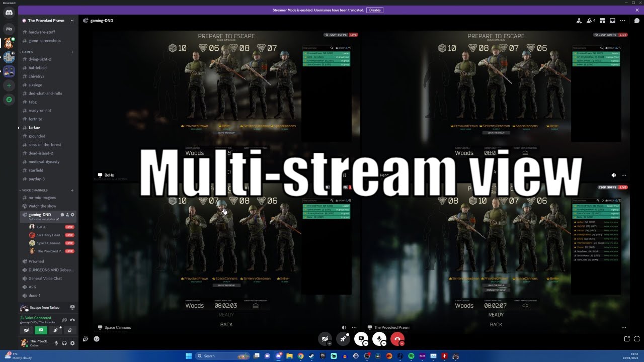Screen dimensions: 644x362
Task: Watch BeHe's live stream from user list
Action: click(69, 227)
